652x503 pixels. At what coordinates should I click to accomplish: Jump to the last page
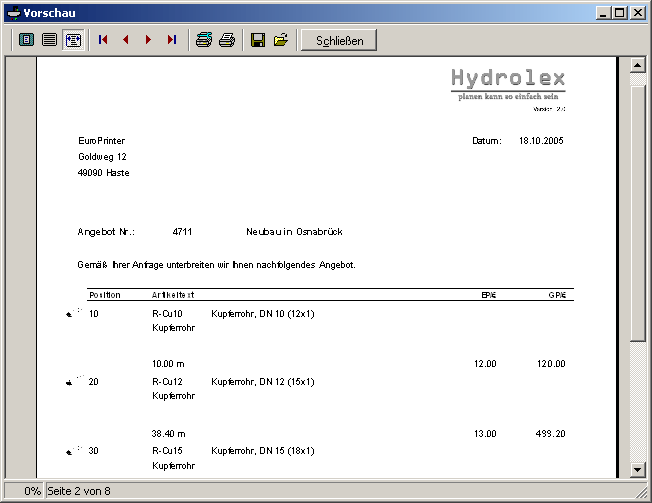tap(171, 40)
